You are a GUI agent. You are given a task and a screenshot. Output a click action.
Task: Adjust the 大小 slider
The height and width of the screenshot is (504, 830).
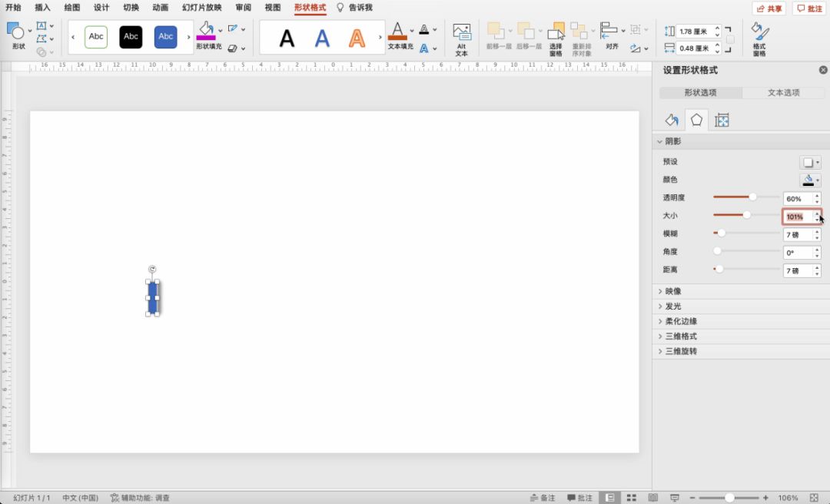[746, 215]
